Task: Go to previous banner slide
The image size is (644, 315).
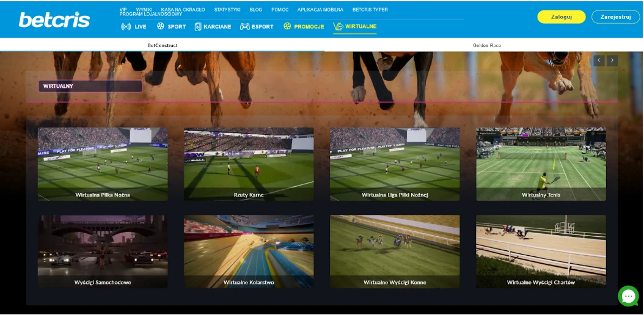Action: click(x=599, y=60)
